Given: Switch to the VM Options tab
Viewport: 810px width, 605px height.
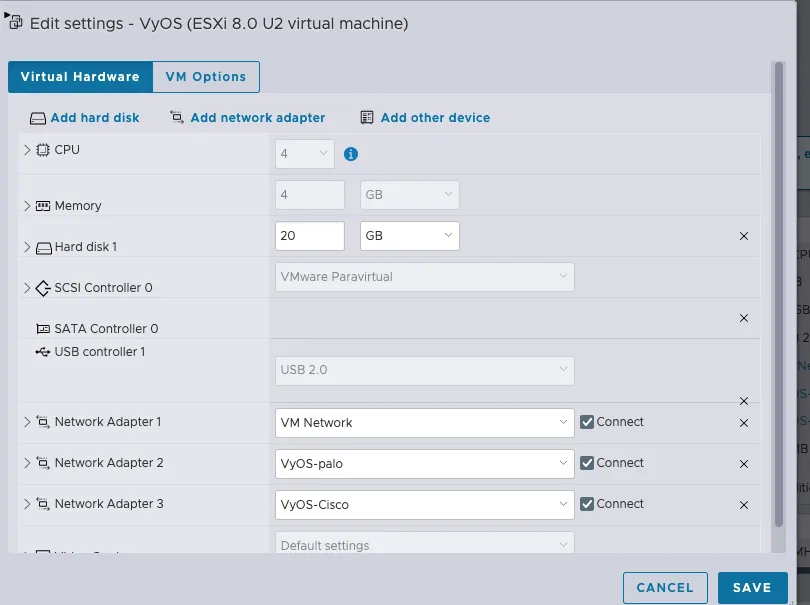Looking at the screenshot, I should tap(205, 76).
